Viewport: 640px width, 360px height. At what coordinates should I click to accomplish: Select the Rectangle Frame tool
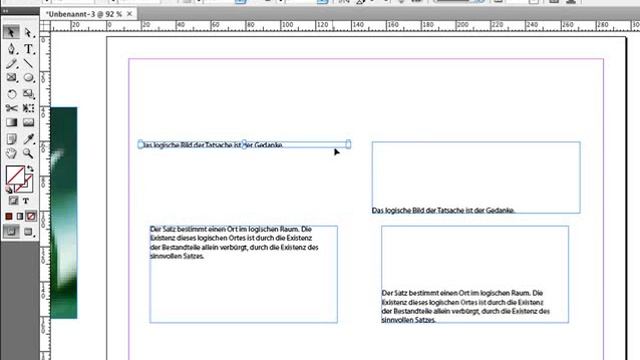[11, 78]
